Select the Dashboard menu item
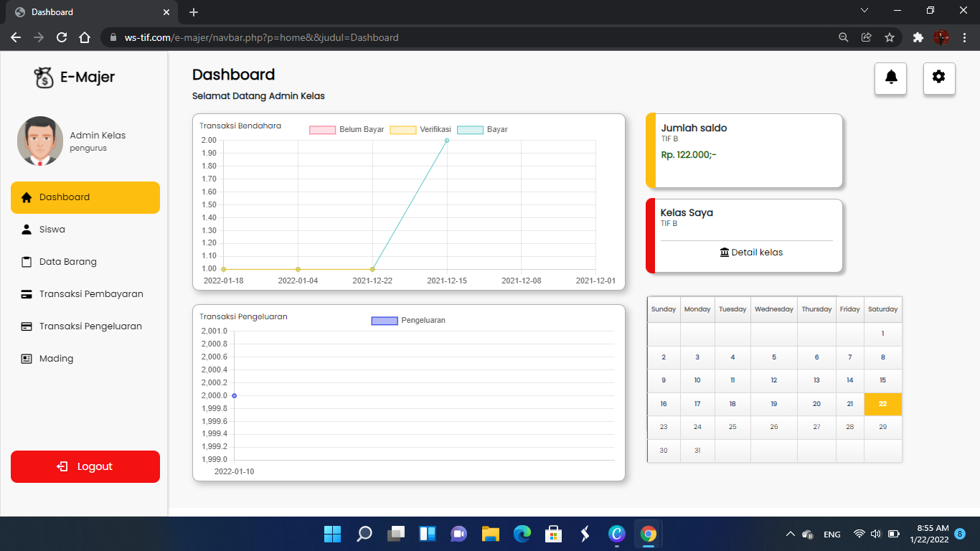This screenshot has height=551, width=980. tap(85, 197)
